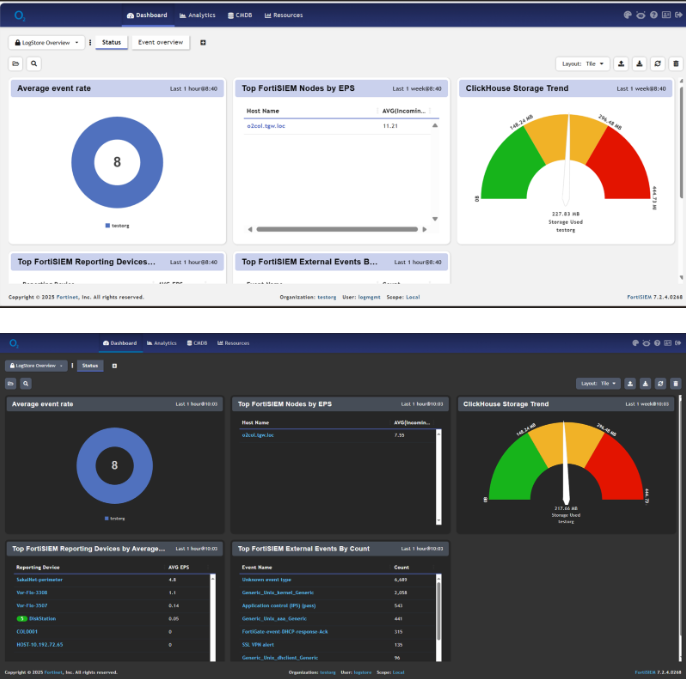Viewport: 686px width, 679px height.
Task: Click the Count column header in the dark External Events table
Action: pos(401,567)
